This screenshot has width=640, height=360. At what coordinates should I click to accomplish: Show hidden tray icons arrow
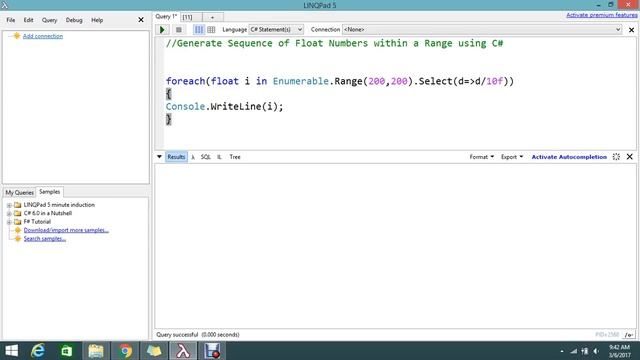tap(562, 351)
